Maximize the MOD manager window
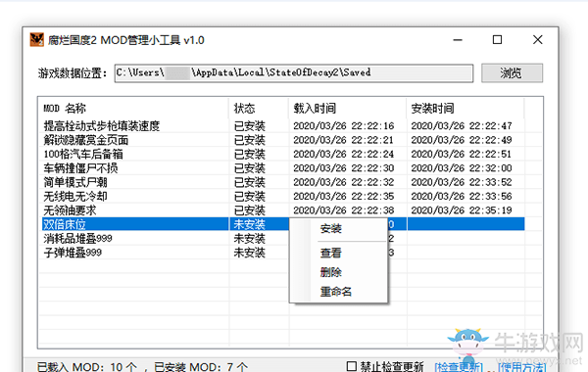 pos(497,40)
